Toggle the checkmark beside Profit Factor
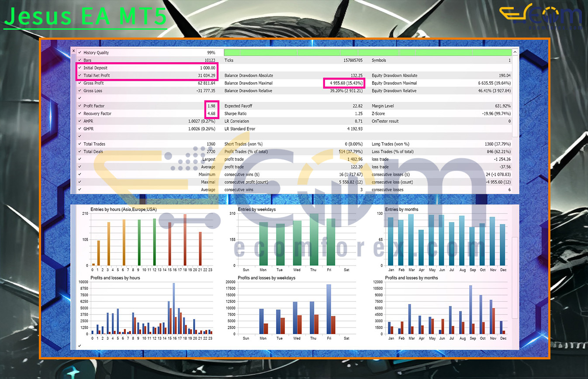Viewport: 588px width, 379px height. click(x=79, y=106)
